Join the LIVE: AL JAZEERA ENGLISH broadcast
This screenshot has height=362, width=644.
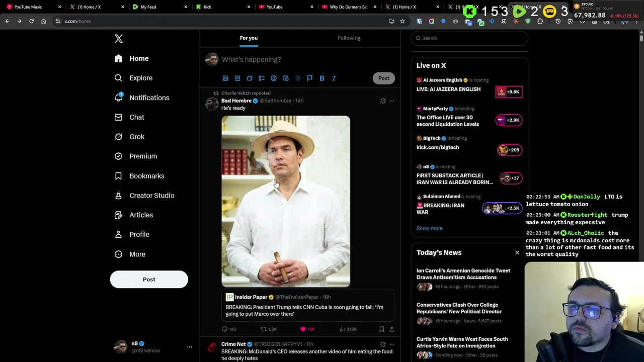(x=448, y=89)
